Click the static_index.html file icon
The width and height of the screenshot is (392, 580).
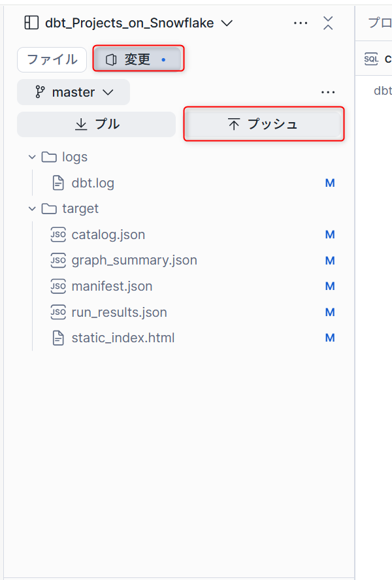(x=58, y=338)
